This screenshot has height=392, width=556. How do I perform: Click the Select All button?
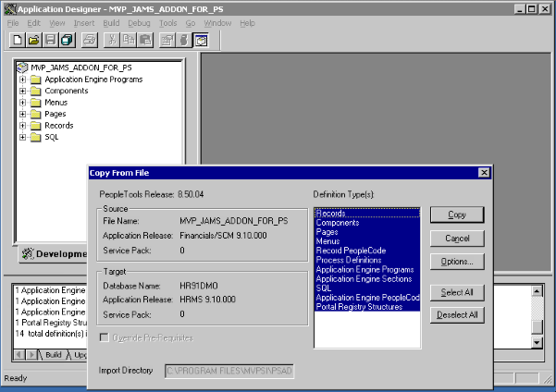[x=457, y=292]
